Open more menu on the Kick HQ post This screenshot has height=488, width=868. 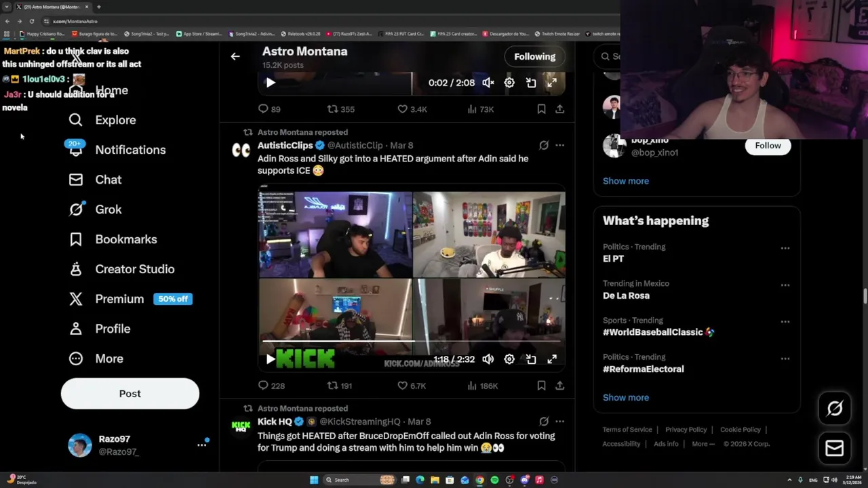coord(559,422)
